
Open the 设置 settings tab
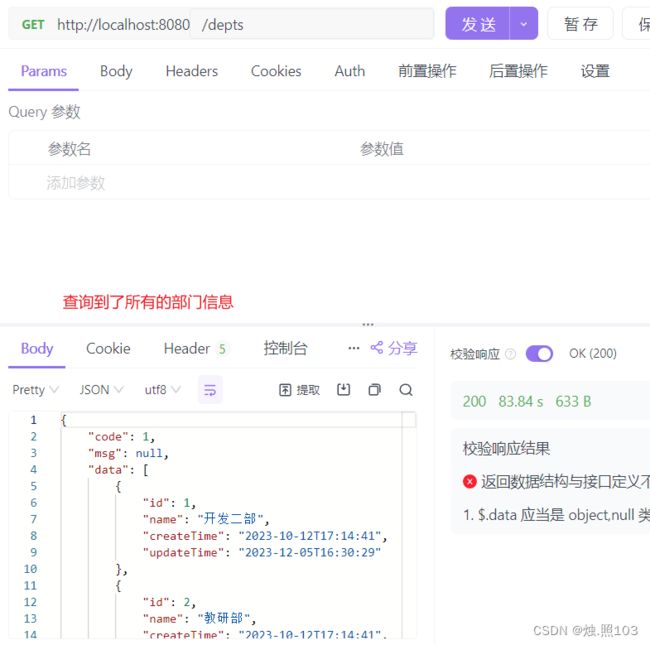pos(595,71)
